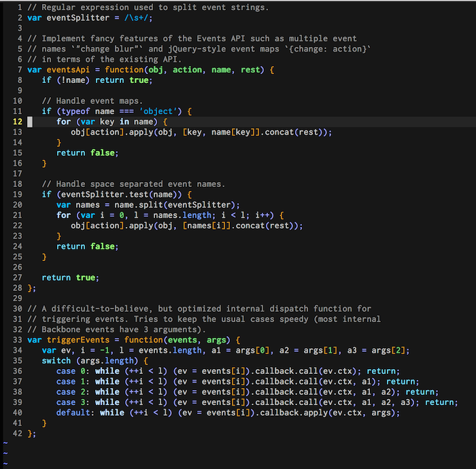Click the comment "Handle event maps."
Viewport: 476px width, 469px height.
(x=99, y=101)
